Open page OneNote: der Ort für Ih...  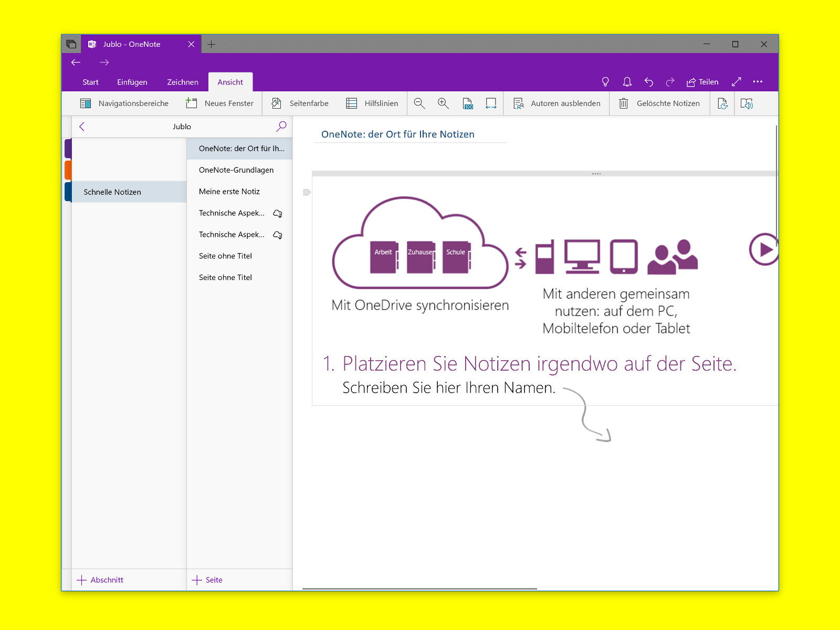[239, 149]
